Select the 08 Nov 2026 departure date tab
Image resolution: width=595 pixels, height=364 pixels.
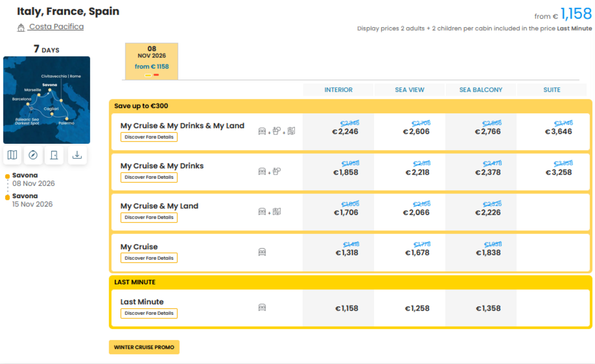click(152, 61)
